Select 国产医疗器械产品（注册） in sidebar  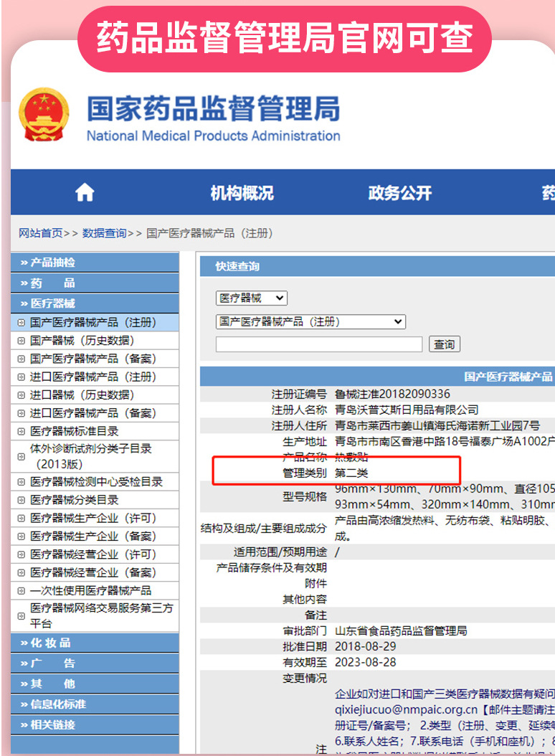point(93,323)
